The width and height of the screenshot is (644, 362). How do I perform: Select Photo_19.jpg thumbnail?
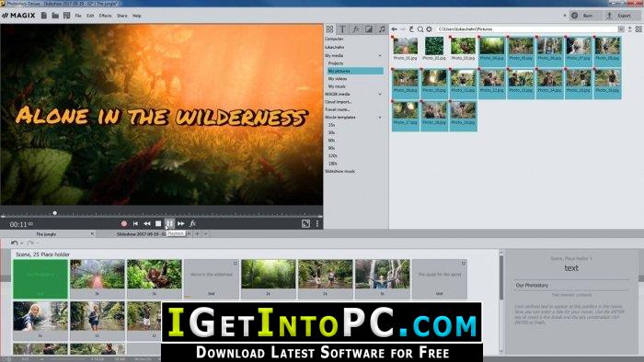pos(463,116)
